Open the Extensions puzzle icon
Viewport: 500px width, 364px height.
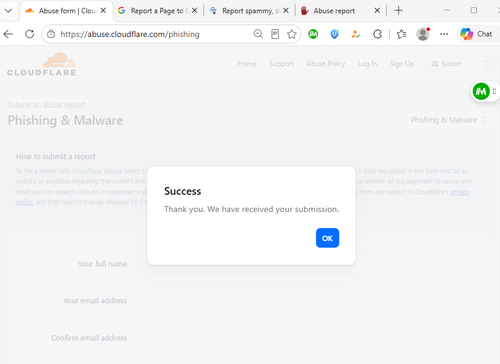click(x=377, y=34)
